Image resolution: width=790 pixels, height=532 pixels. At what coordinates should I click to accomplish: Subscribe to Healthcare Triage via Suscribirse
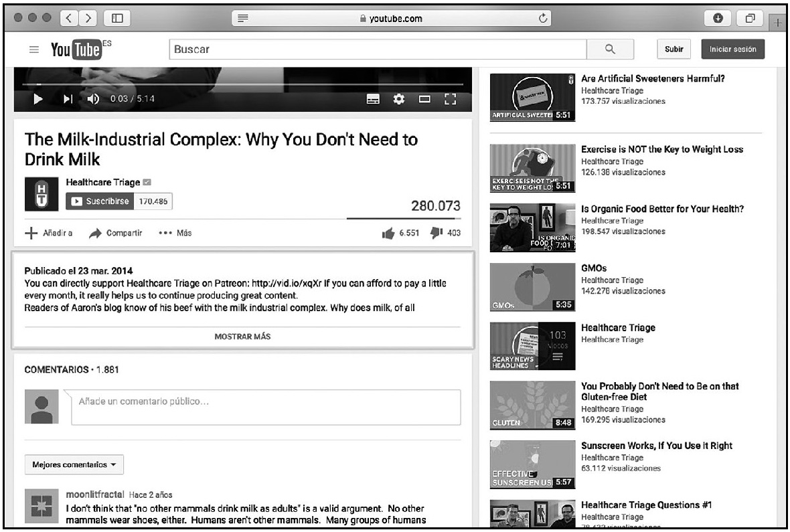click(x=99, y=201)
